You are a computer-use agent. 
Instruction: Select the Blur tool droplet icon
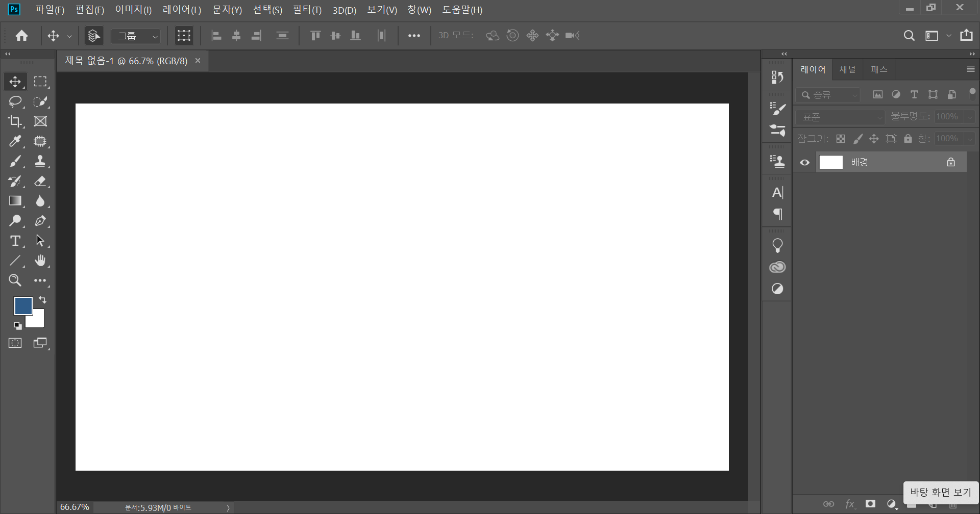coord(40,201)
